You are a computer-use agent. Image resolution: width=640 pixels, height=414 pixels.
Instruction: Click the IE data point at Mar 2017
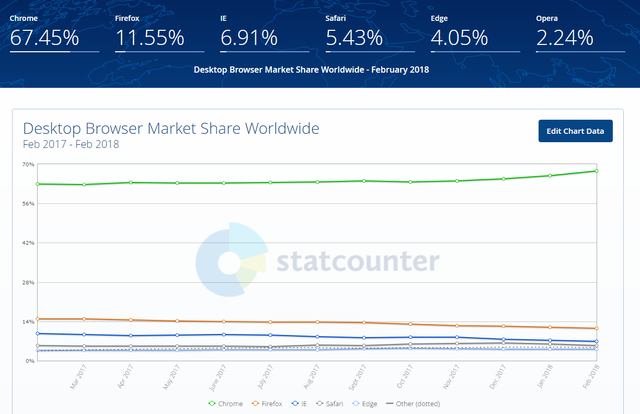point(84,334)
